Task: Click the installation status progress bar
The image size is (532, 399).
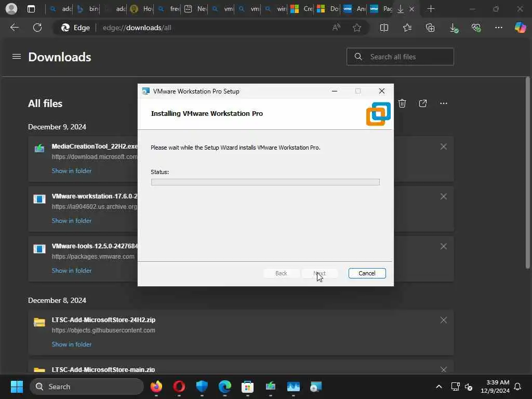Action: (265, 182)
